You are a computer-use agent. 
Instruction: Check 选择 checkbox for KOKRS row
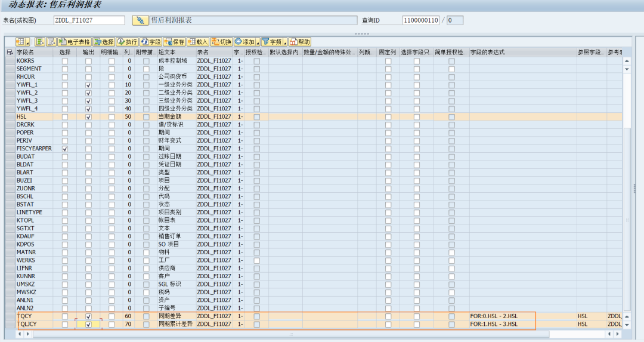(x=65, y=61)
